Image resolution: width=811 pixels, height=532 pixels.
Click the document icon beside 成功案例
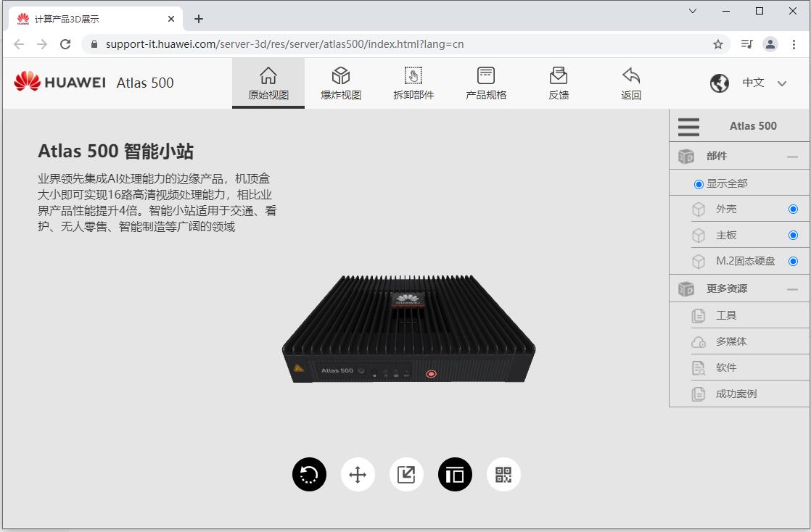[699, 394]
